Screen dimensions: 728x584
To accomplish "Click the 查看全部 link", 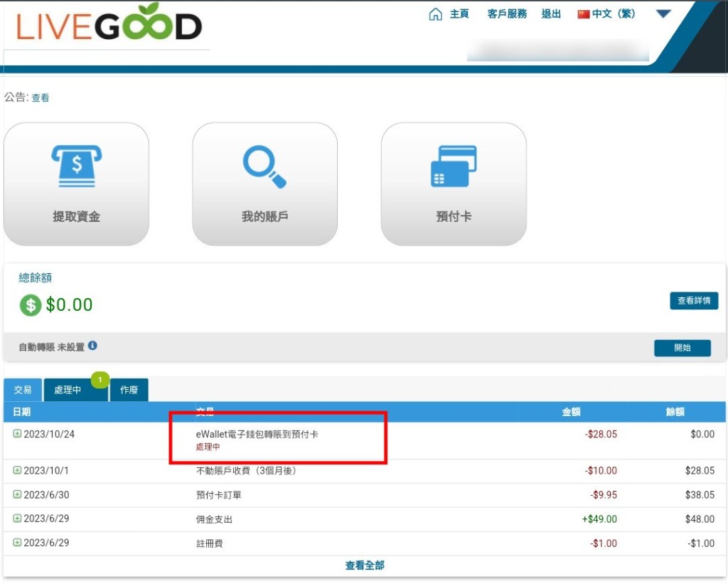I will pyautogui.click(x=365, y=566).
